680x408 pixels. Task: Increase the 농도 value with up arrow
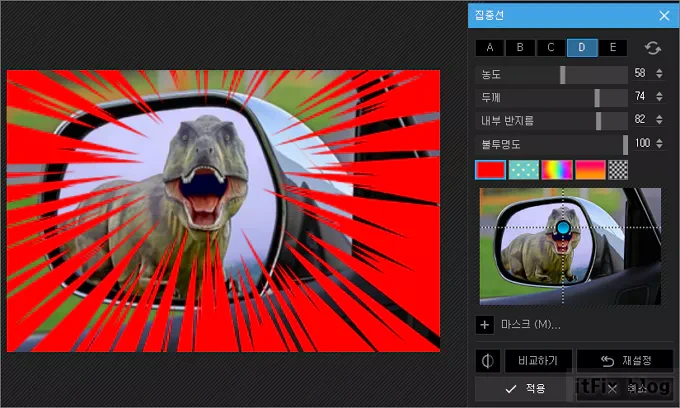coord(660,70)
